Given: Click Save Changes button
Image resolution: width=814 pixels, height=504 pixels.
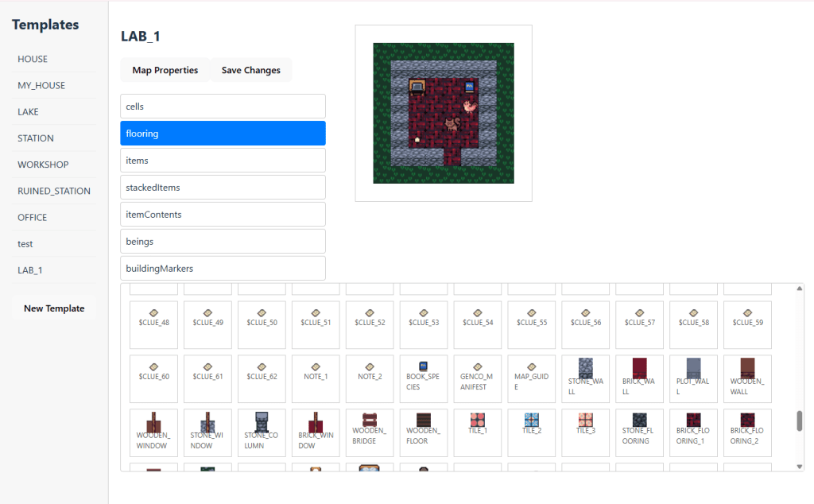Looking at the screenshot, I should [x=250, y=70].
